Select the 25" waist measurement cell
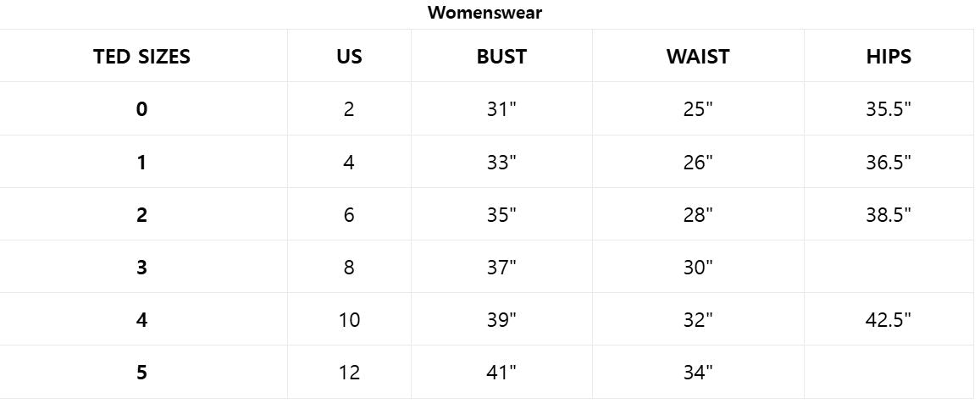Viewport: 980px width, 420px height. coord(698,109)
